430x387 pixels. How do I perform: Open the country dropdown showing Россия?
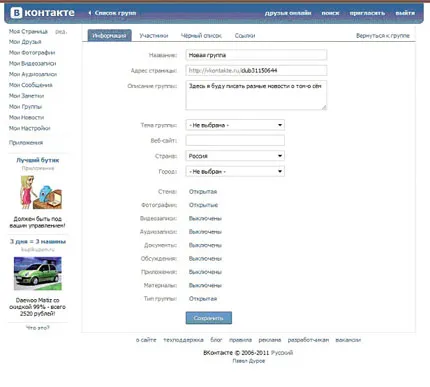[x=235, y=156]
